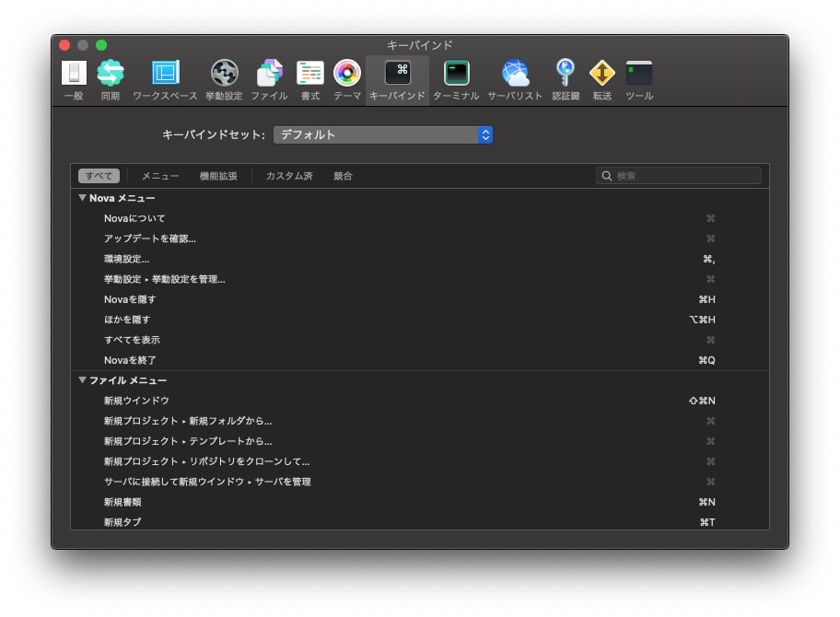
Task: Select the 競合 filter tab
Action: (x=343, y=176)
